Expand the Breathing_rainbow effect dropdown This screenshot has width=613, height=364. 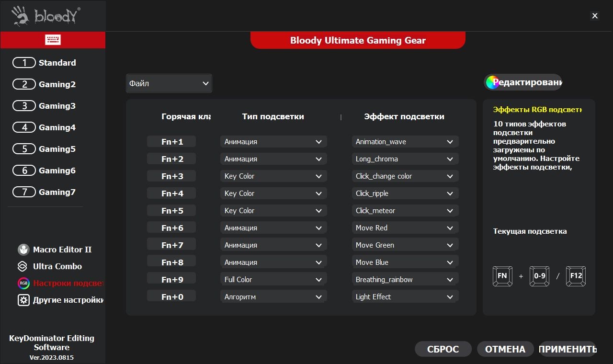pos(405,280)
